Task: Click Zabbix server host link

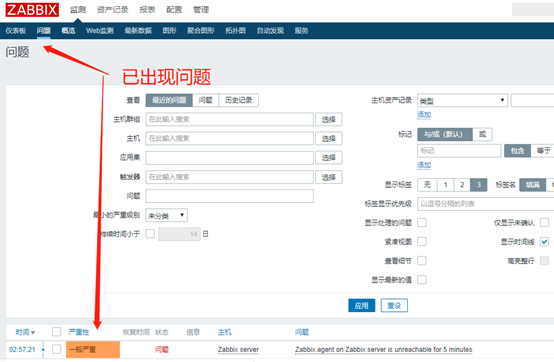Action: [238, 350]
